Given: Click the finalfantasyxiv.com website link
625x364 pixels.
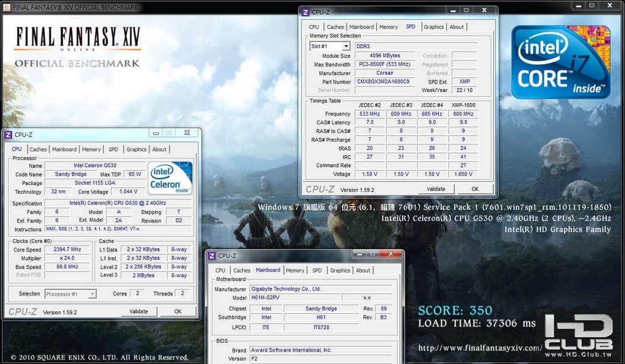Looking at the screenshot, I should point(480,348).
